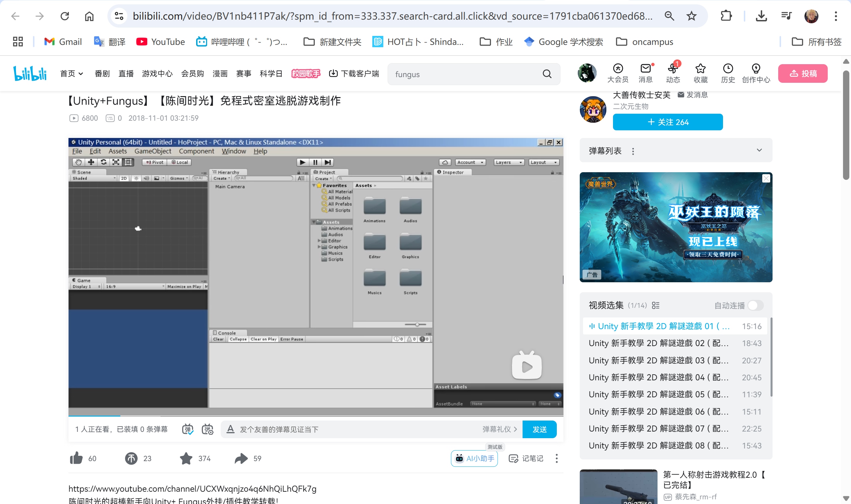The height and width of the screenshot is (504, 851).
Task: Give coins with the coin icon
Action: (x=131, y=458)
